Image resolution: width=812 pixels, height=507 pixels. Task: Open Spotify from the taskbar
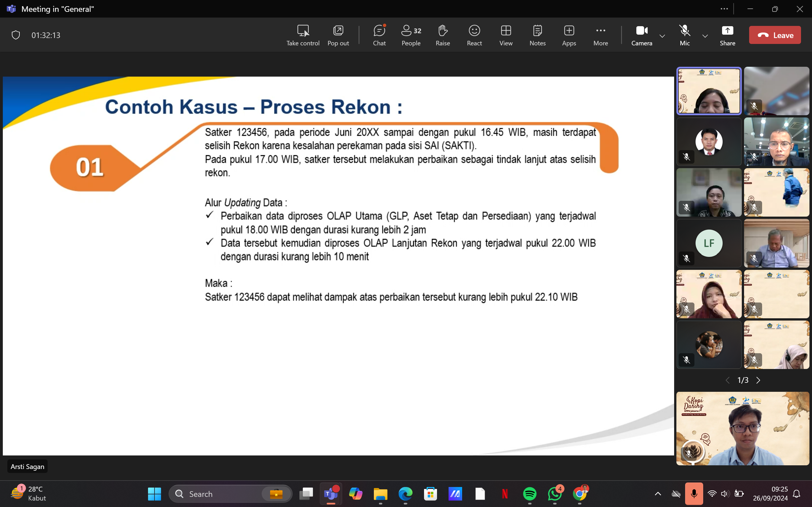pyautogui.click(x=529, y=493)
